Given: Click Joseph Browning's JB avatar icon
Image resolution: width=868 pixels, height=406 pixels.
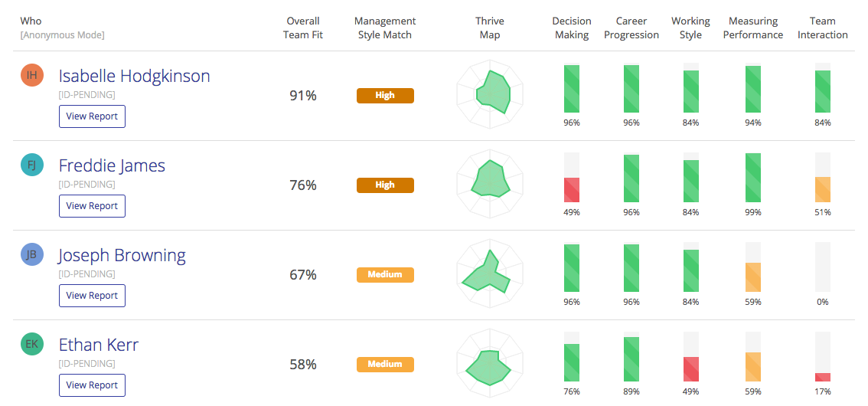Looking at the screenshot, I should click(x=32, y=255).
